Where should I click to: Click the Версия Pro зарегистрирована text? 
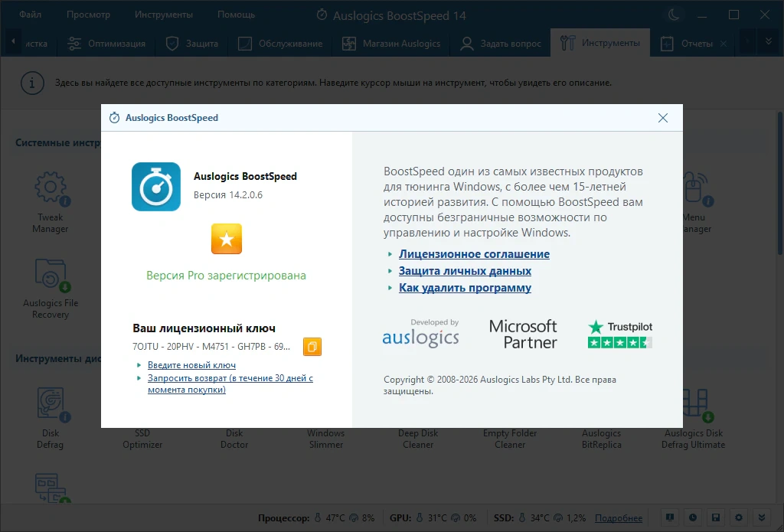(x=226, y=276)
